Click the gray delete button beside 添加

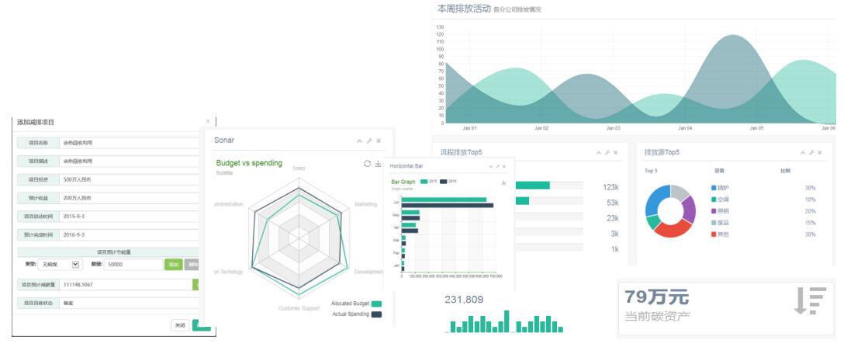[x=192, y=264]
